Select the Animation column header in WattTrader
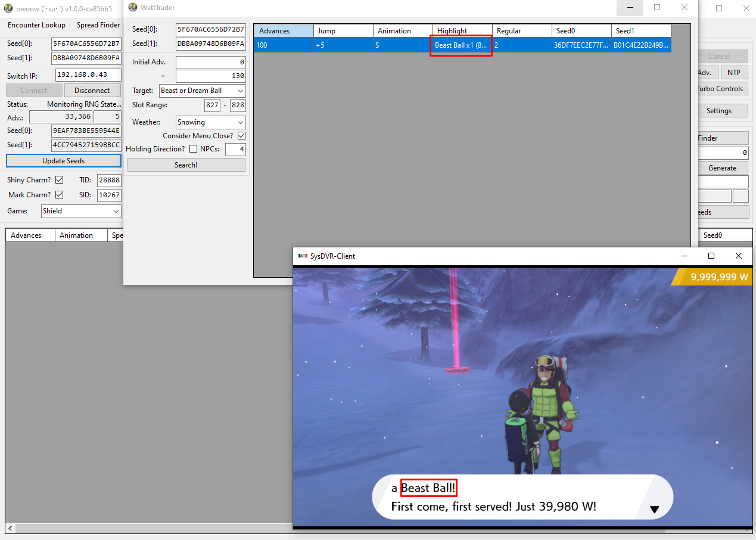The width and height of the screenshot is (756, 540). [x=403, y=31]
